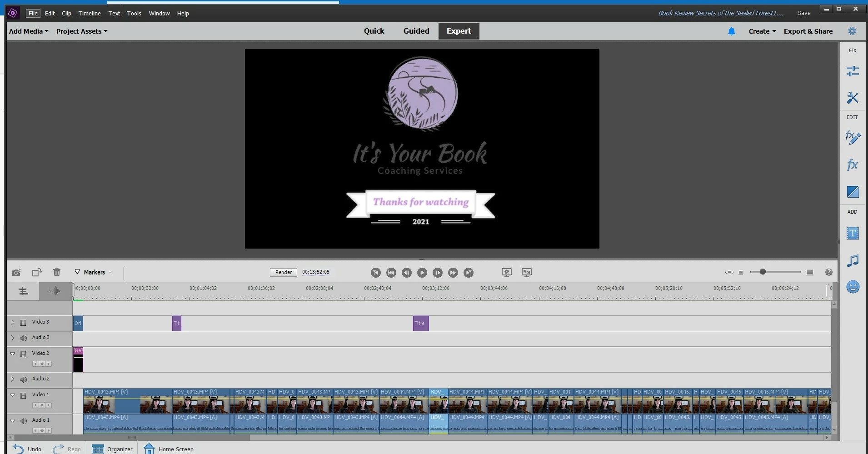Select the Expert mode tab
This screenshot has width=868, height=454.
click(459, 31)
